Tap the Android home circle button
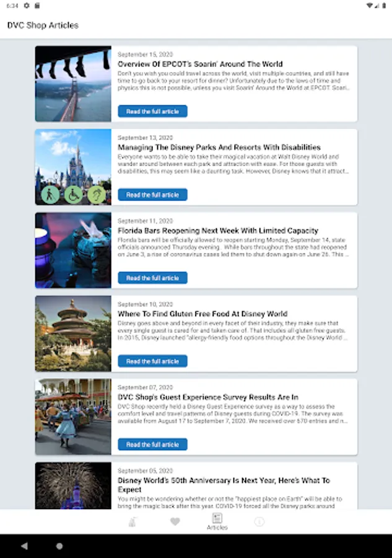Screen dimensions: 392x558 click(x=59, y=546)
